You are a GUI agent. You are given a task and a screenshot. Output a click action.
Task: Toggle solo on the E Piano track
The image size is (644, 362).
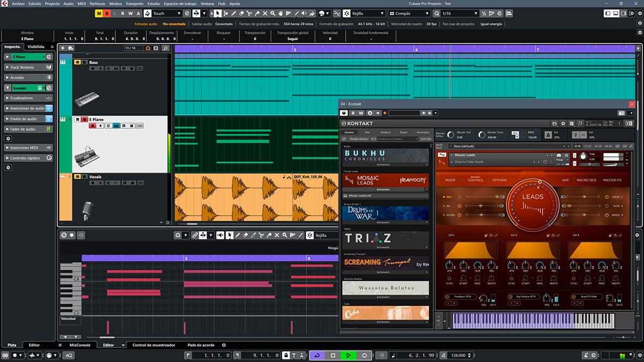coord(84,119)
